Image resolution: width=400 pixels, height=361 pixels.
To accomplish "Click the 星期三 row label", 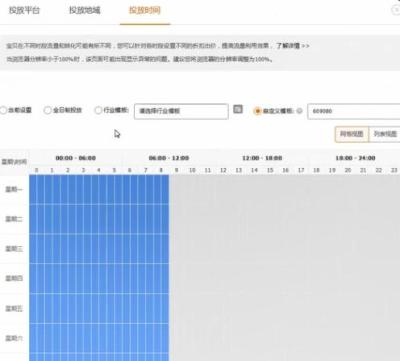I will click(14, 249).
